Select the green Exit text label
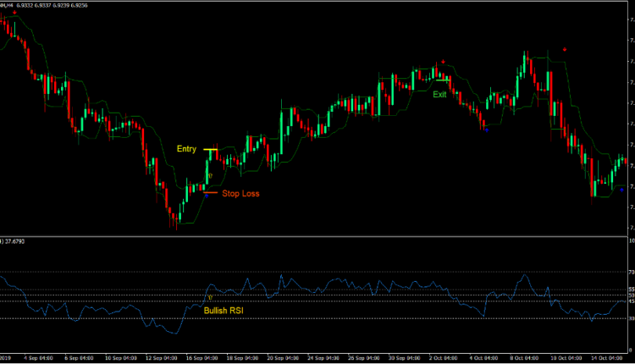 (439, 95)
